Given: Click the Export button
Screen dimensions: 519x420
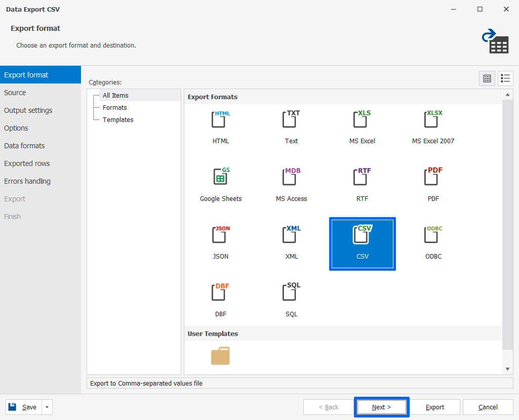Looking at the screenshot, I should (x=435, y=407).
